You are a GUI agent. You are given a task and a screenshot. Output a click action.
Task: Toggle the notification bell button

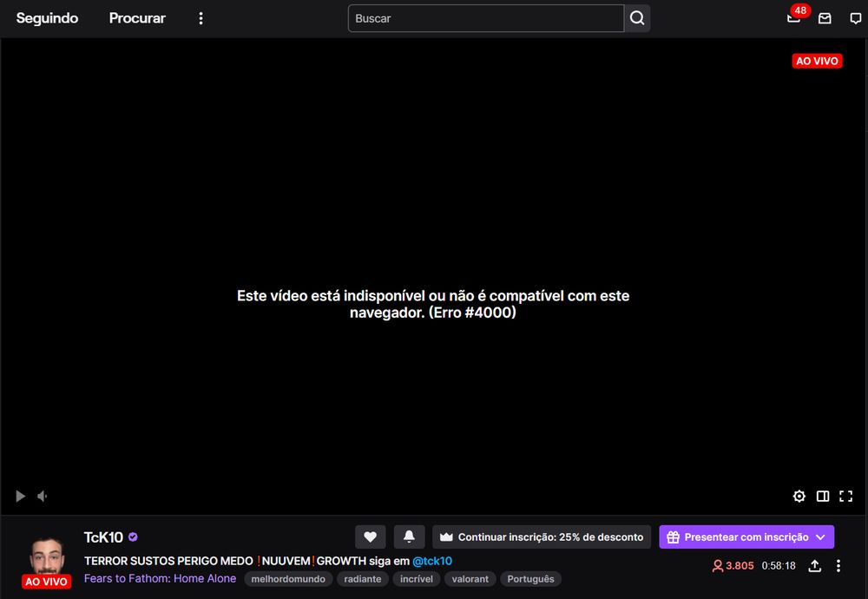pos(409,537)
